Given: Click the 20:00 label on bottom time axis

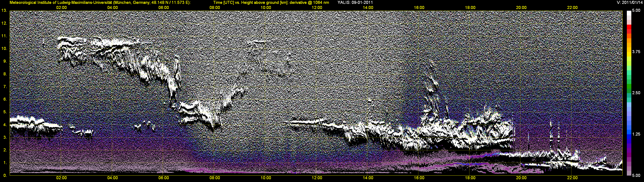Looking at the screenshot, I should 521,178.
